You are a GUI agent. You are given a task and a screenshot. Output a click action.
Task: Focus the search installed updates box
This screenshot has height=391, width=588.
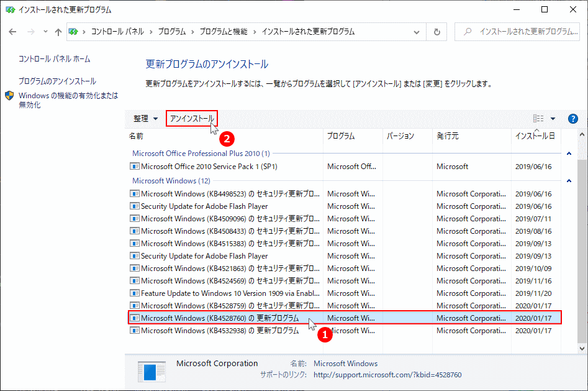[517, 32]
